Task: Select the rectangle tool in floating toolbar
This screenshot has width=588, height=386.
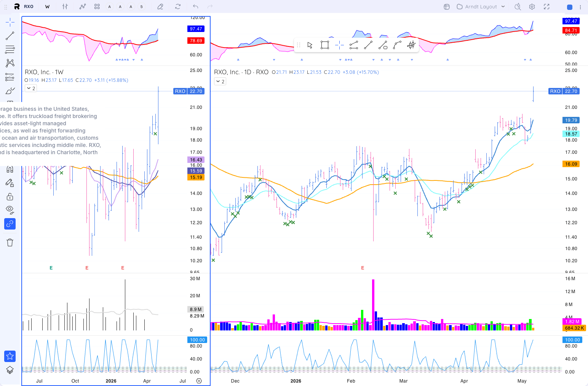Action: tap(325, 45)
